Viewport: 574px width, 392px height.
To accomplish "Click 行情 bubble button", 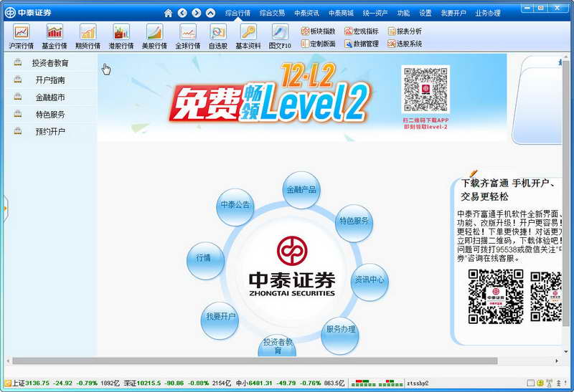I will pyautogui.click(x=205, y=261).
